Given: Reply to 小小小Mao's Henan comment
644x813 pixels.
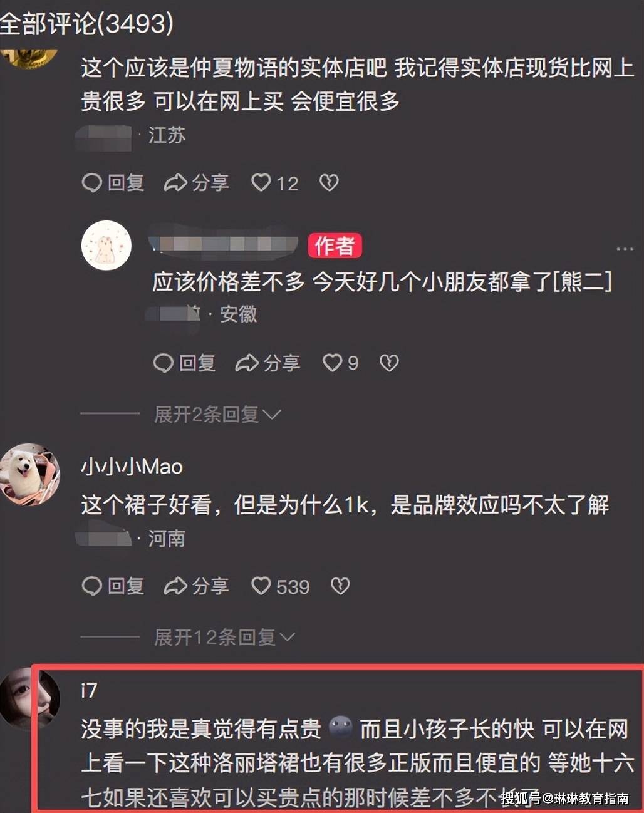Looking at the screenshot, I should [x=113, y=586].
